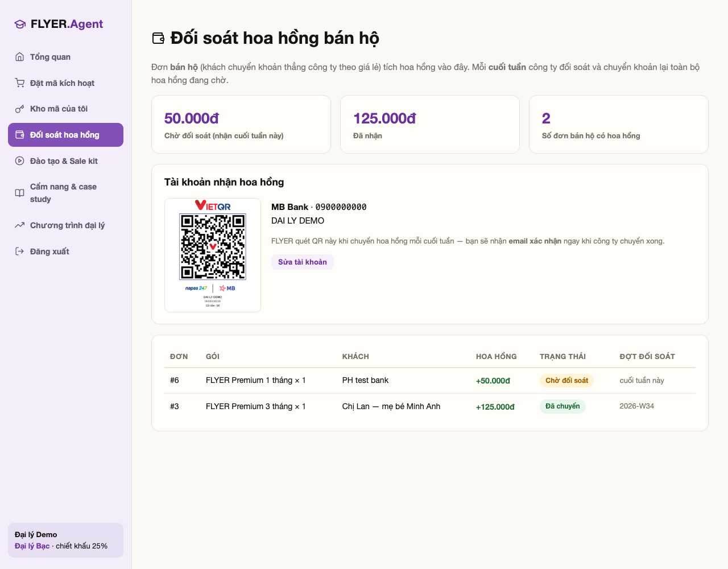
Task: Open Chương trình đại lý from sidebar
Action: point(65,225)
